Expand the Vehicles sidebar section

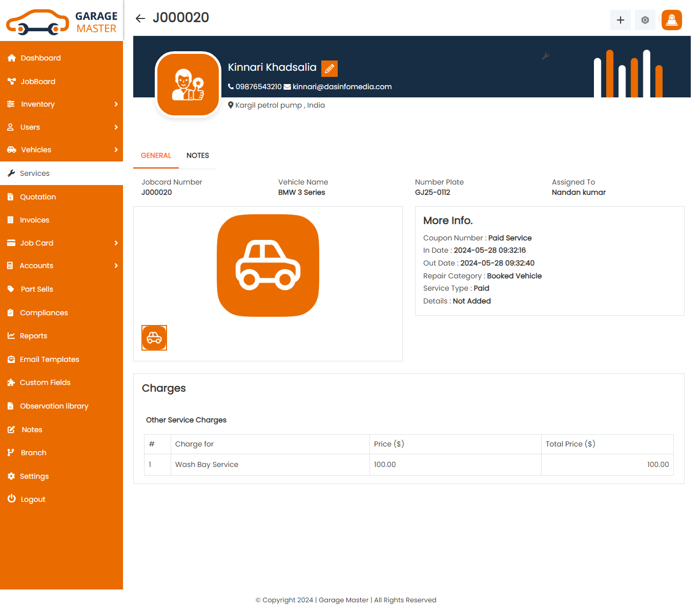click(x=116, y=150)
